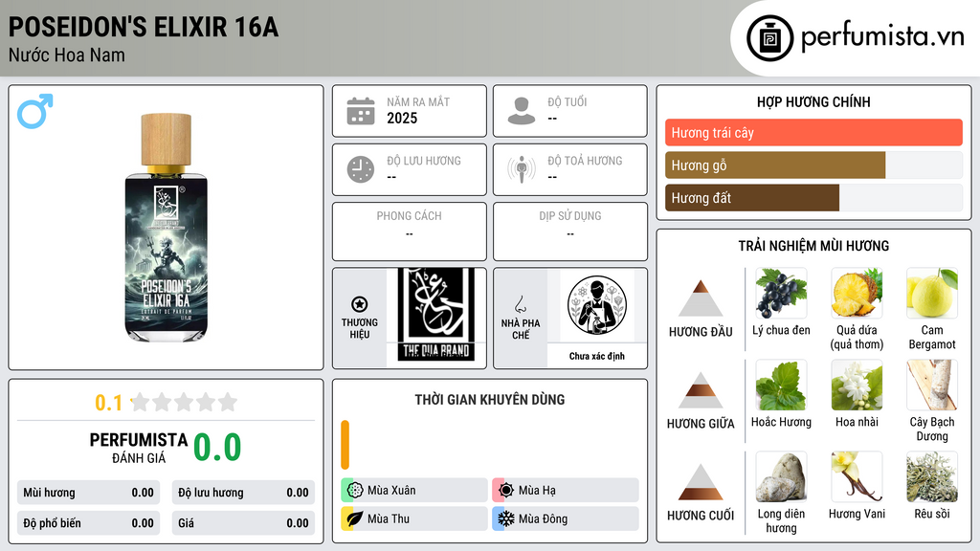The width and height of the screenshot is (980, 551).
Task: Click the Phong cách panel
Action: 410,231
